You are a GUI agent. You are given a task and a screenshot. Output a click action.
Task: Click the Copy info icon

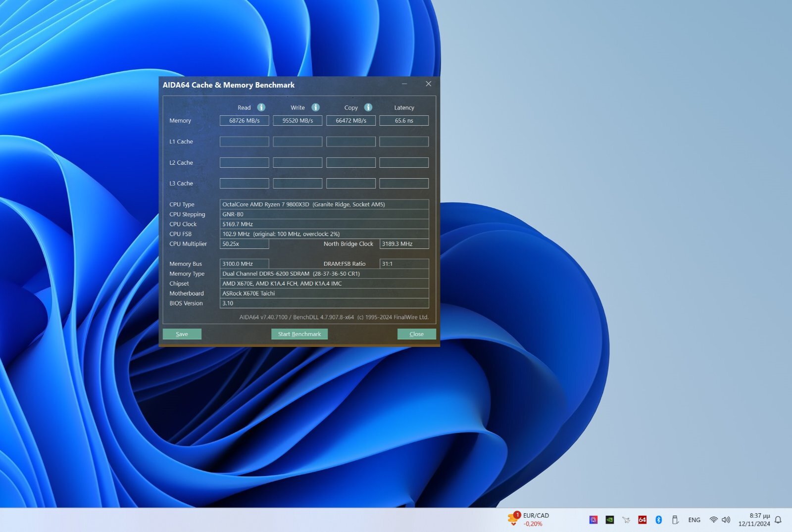pyautogui.click(x=368, y=107)
